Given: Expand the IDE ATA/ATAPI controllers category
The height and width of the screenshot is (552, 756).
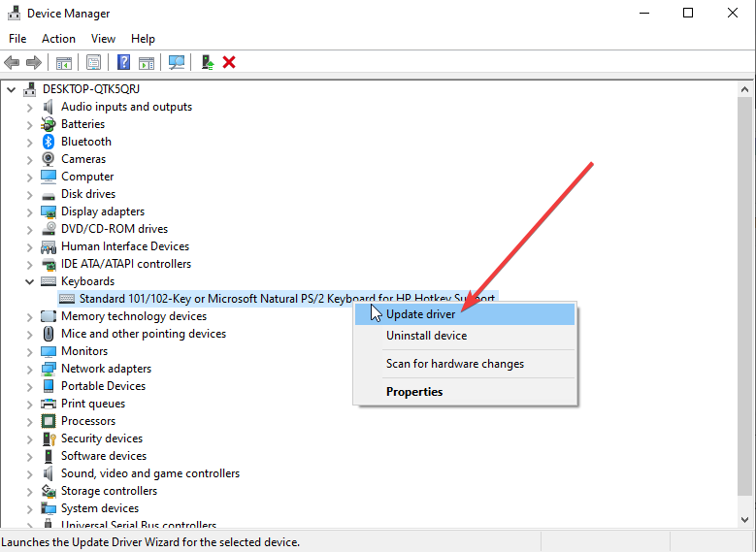Looking at the screenshot, I should coord(29,264).
